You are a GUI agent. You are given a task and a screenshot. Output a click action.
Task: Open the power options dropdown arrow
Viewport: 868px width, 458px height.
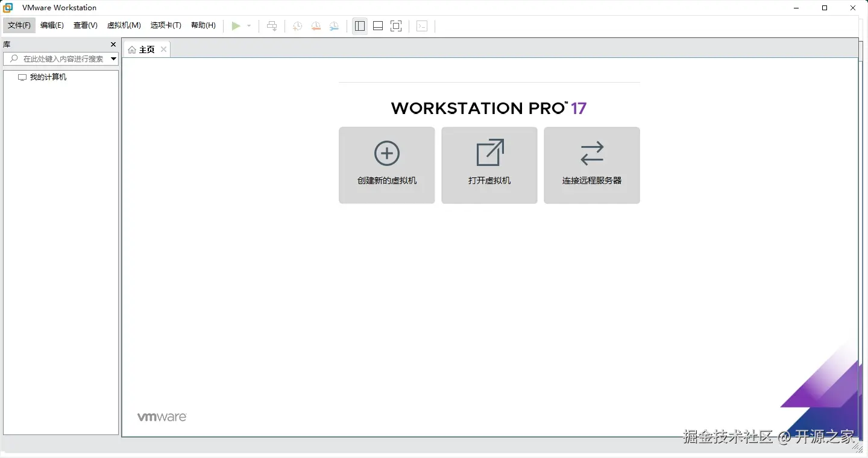click(x=248, y=26)
